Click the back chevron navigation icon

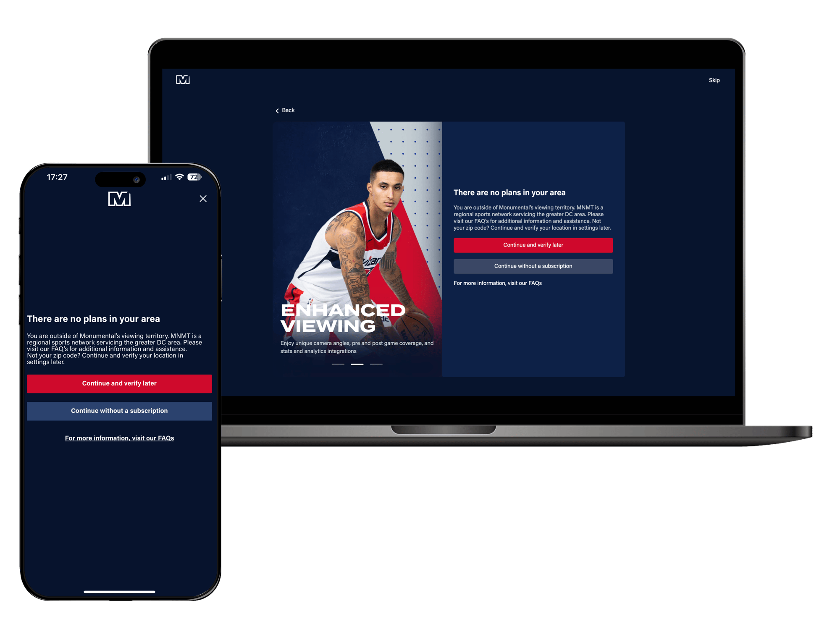click(x=278, y=110)
